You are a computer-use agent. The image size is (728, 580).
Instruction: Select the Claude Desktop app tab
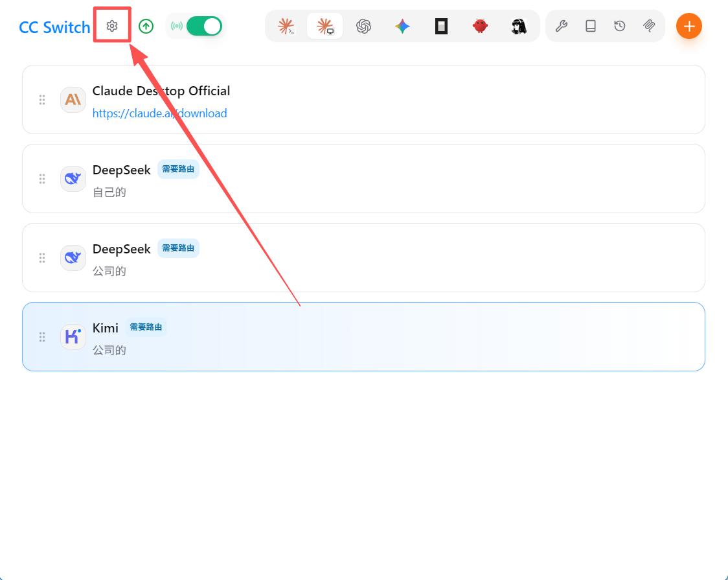[325, 26]
